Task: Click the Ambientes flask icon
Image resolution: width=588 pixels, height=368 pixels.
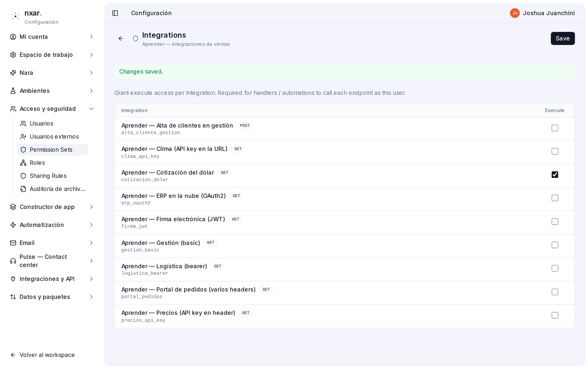Action: [x=13, y=91]
